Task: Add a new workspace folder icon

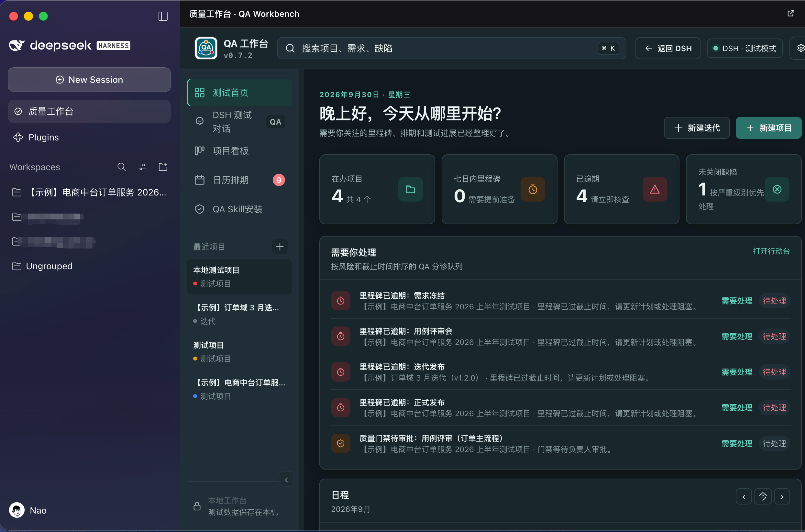Action: pyautogui.click(x=163, y=167)
